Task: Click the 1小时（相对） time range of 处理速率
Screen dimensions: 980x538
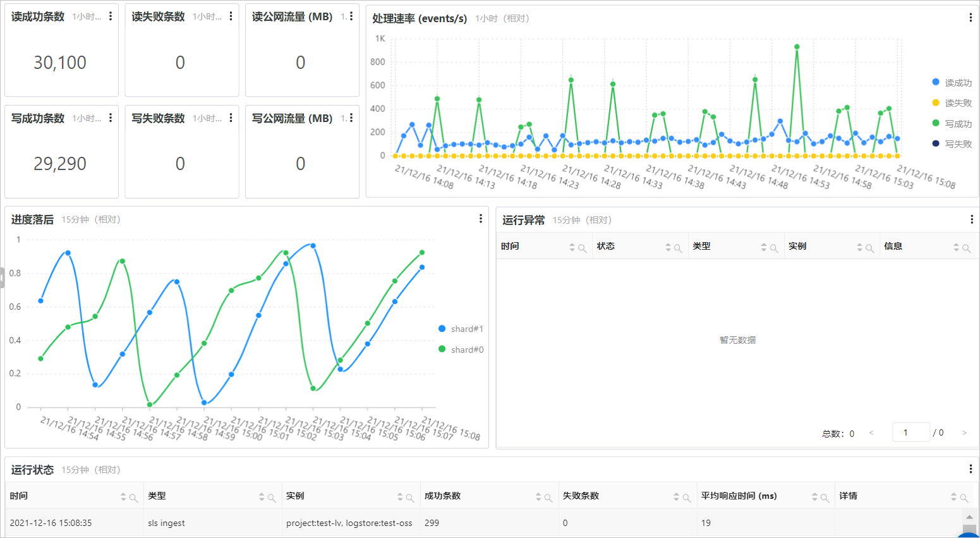Action: pos(502,18)
